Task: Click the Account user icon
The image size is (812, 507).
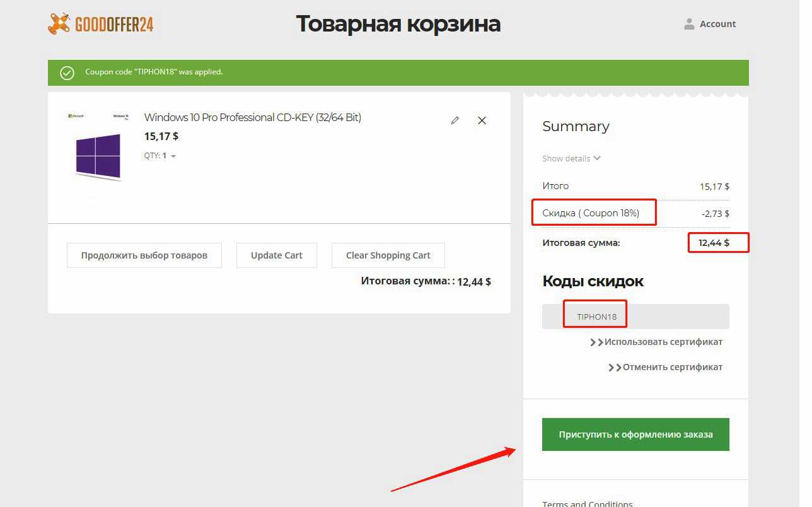Action: coord(689,24)
